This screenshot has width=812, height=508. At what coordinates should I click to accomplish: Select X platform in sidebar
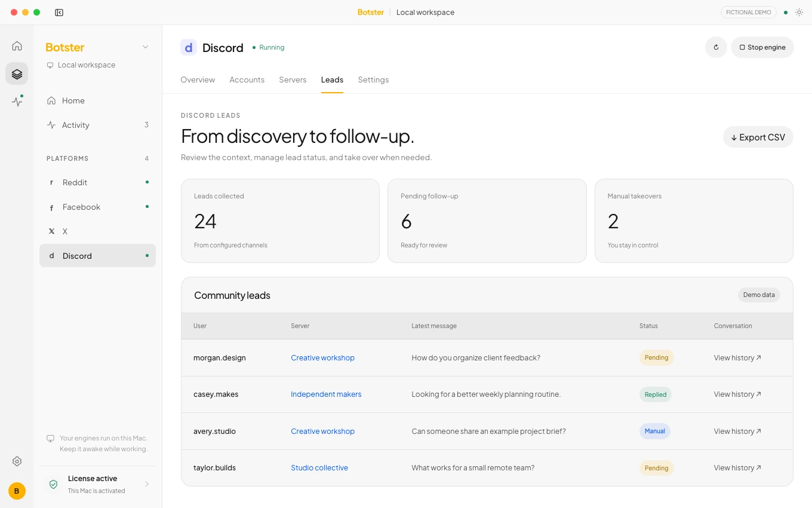coord(98,231)
